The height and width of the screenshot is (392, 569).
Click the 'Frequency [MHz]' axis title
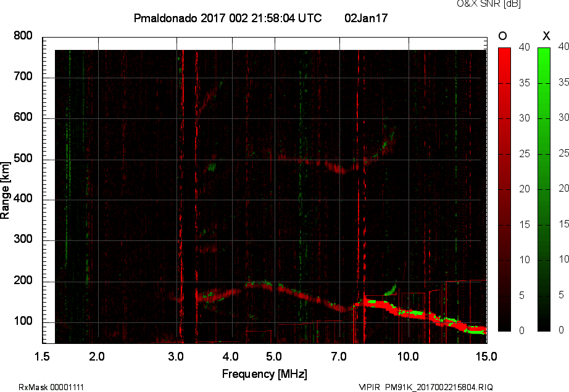[265, 374]
